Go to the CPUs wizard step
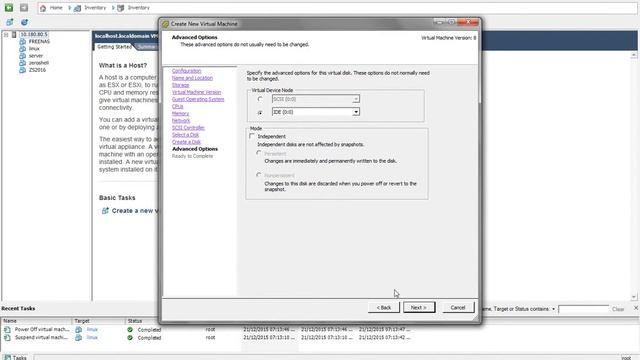 click(178, 107)
